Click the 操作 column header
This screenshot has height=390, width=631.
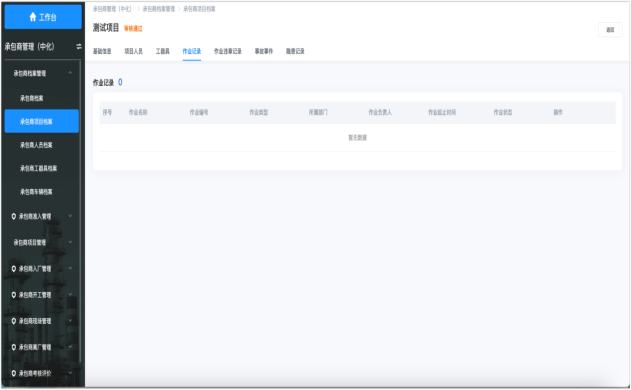click(x=558, y=112)
